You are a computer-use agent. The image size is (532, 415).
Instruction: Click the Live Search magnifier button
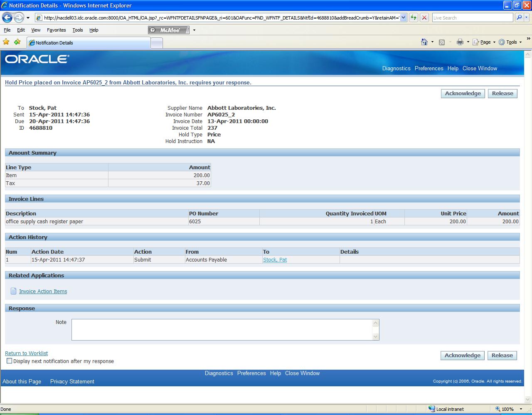coord(519,17)
